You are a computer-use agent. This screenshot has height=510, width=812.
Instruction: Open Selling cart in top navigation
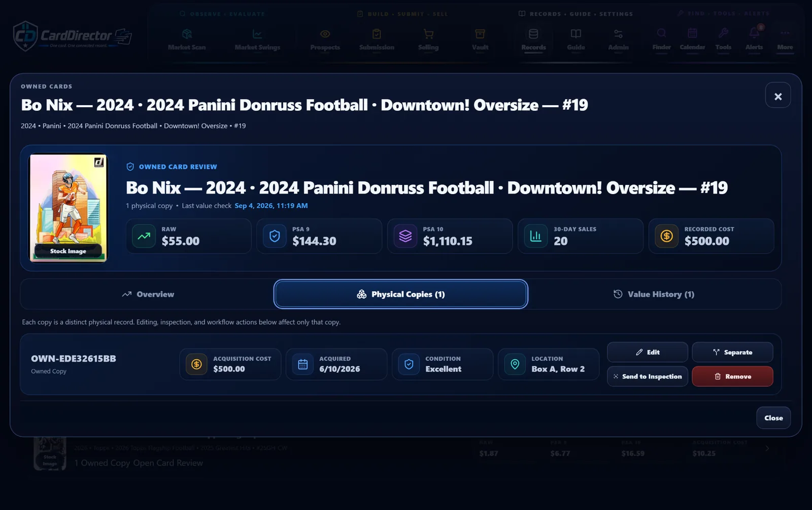point(428,40)
